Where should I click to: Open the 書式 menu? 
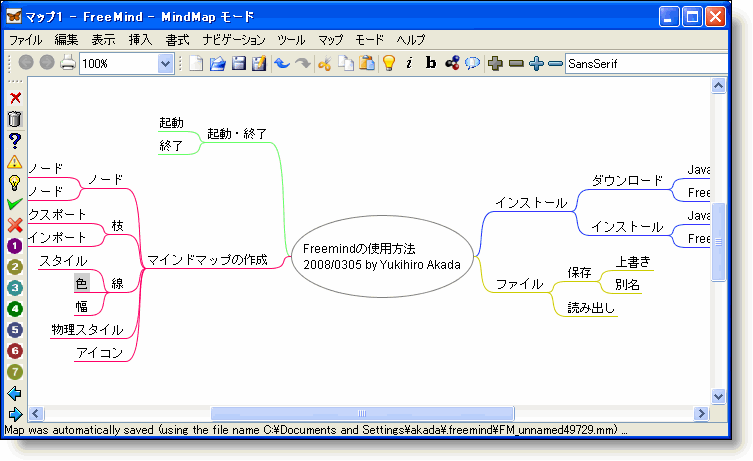(177, 40)
